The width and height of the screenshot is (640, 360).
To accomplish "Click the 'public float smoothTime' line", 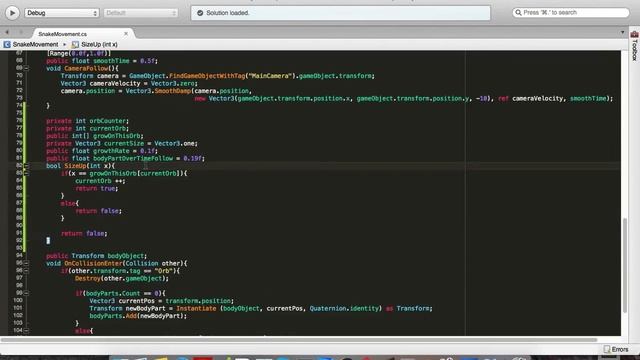I will tap(101, 61).
